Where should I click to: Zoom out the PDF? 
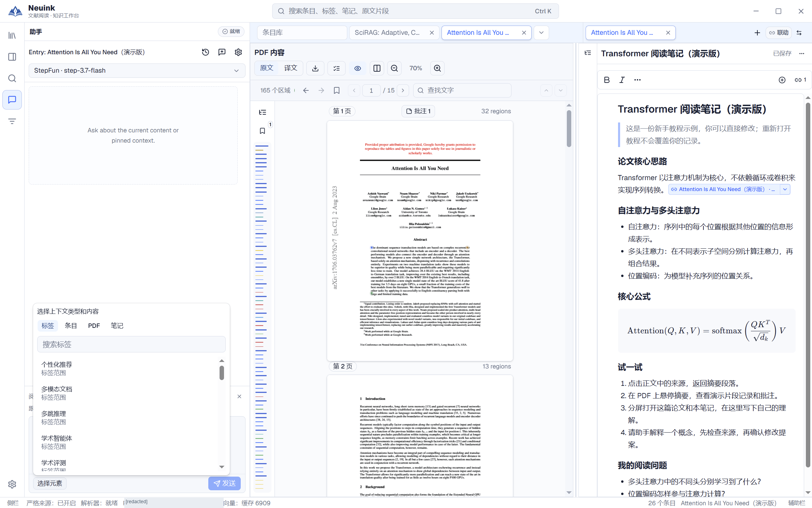pos(394,68)
